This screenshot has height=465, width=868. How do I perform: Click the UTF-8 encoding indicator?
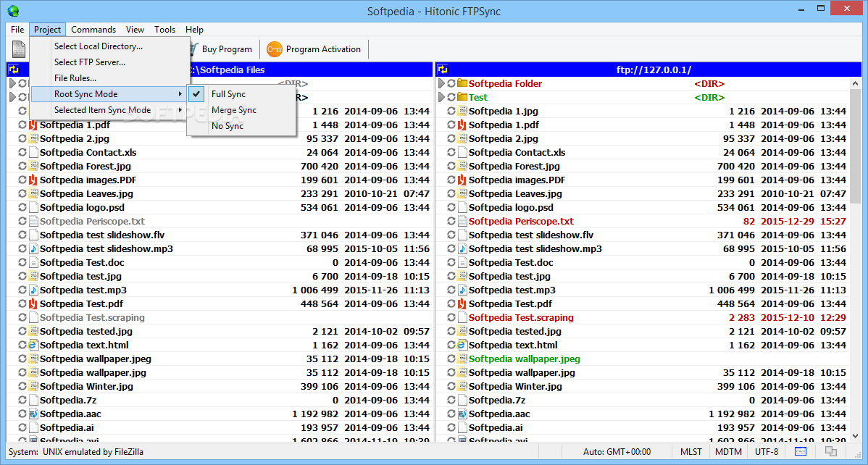[767, 452]
